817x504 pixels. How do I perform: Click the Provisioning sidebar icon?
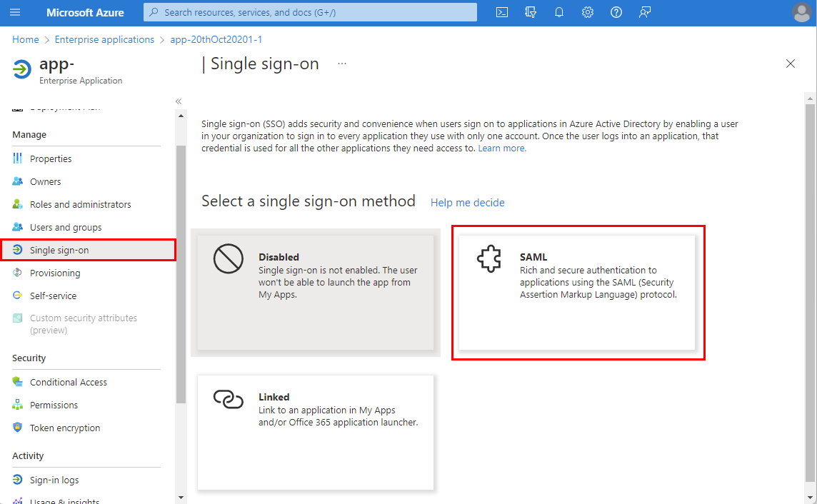[18, 272]
